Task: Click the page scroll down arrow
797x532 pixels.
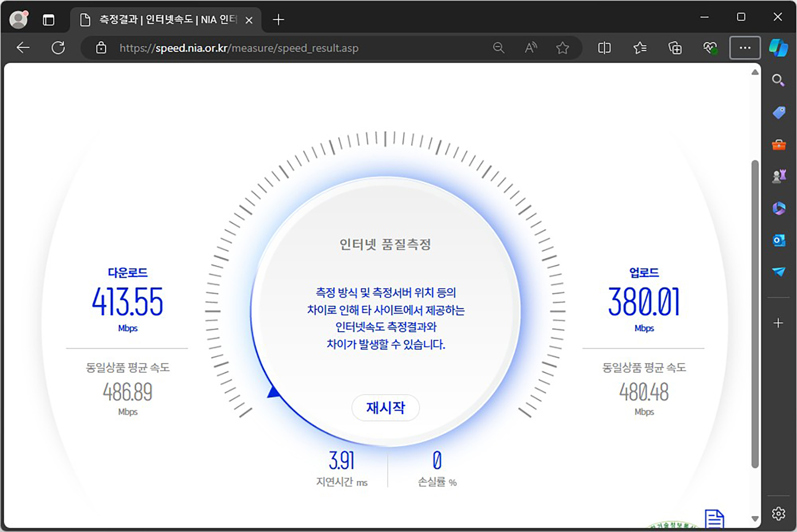Action: [755, 518]
